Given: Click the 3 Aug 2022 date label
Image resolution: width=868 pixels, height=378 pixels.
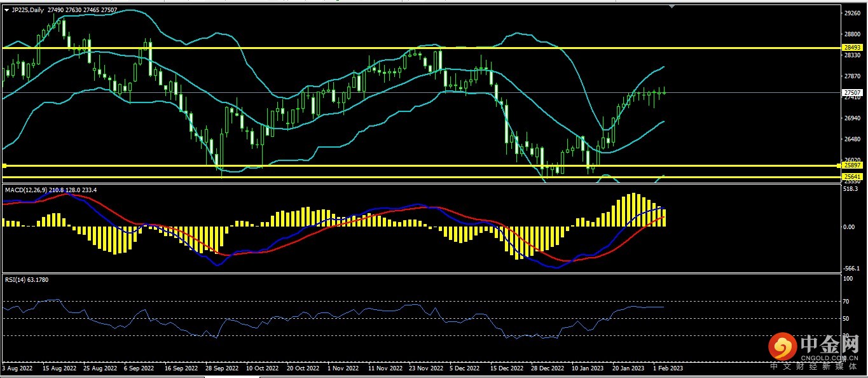Looking at the screenshot, I should point(17,368).
